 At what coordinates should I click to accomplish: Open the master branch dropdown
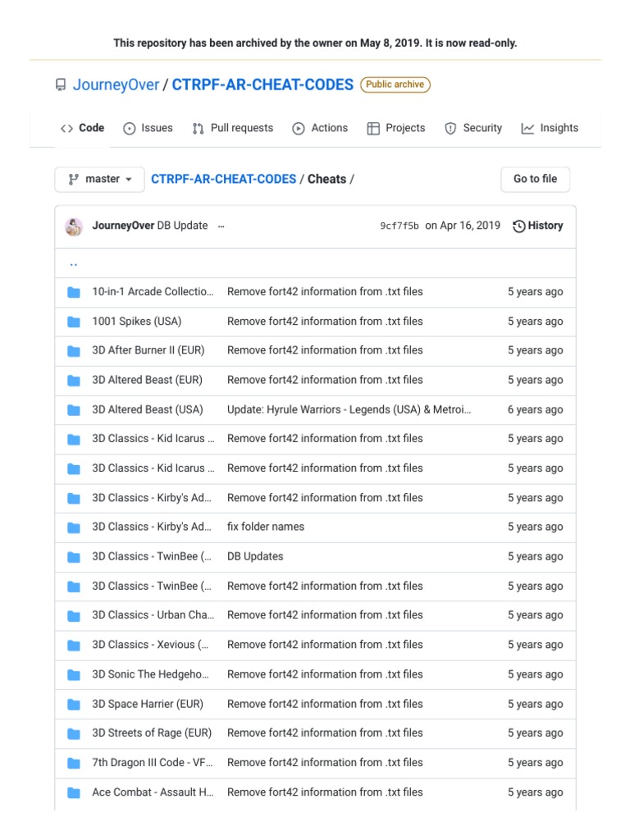click(99, 180)
